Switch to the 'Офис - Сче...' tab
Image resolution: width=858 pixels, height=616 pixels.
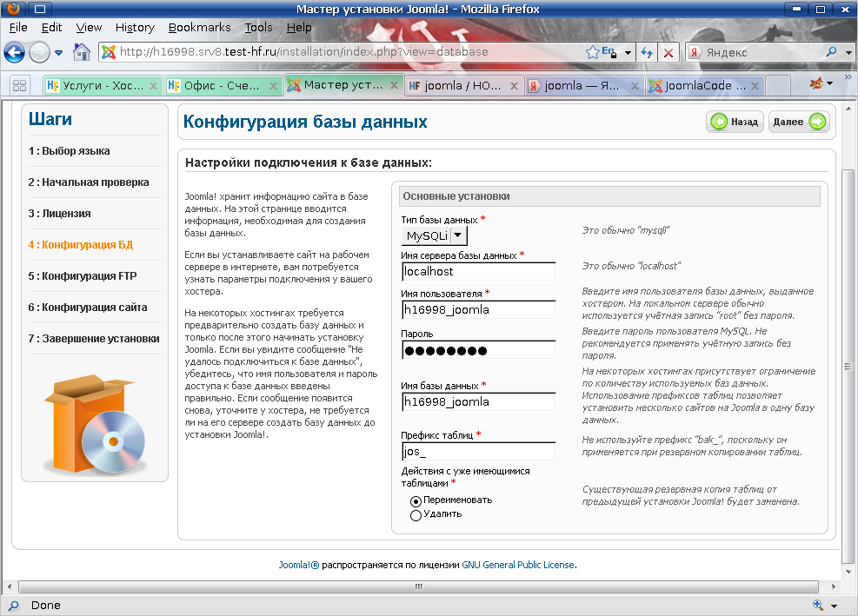223,86
